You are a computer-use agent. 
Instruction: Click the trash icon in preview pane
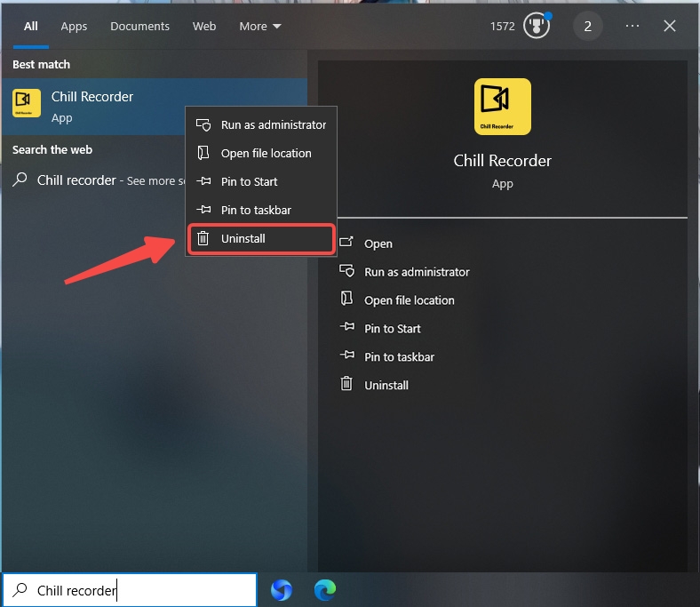[346, 384]
